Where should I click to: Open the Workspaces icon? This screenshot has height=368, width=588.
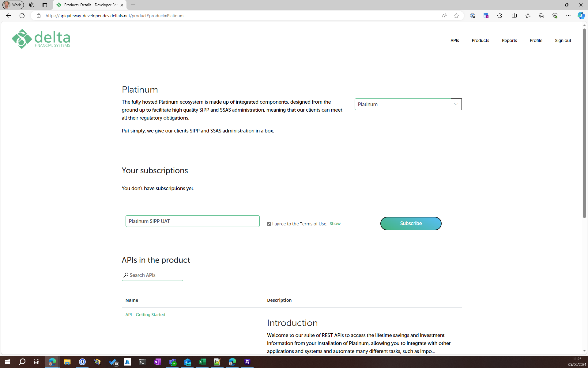point(32,5)
